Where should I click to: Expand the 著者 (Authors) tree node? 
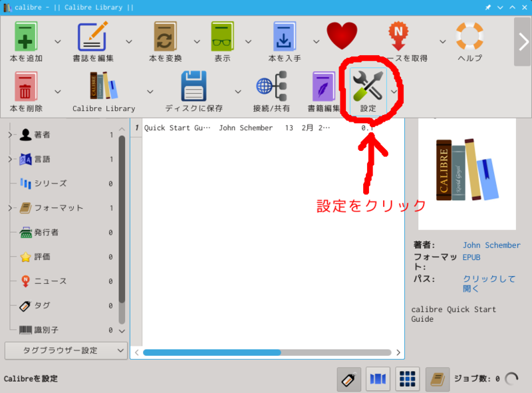coord(10,135)
